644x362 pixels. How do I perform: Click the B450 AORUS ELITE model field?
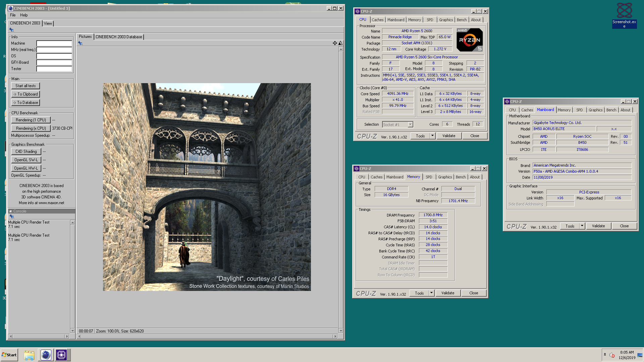[564, 129]
